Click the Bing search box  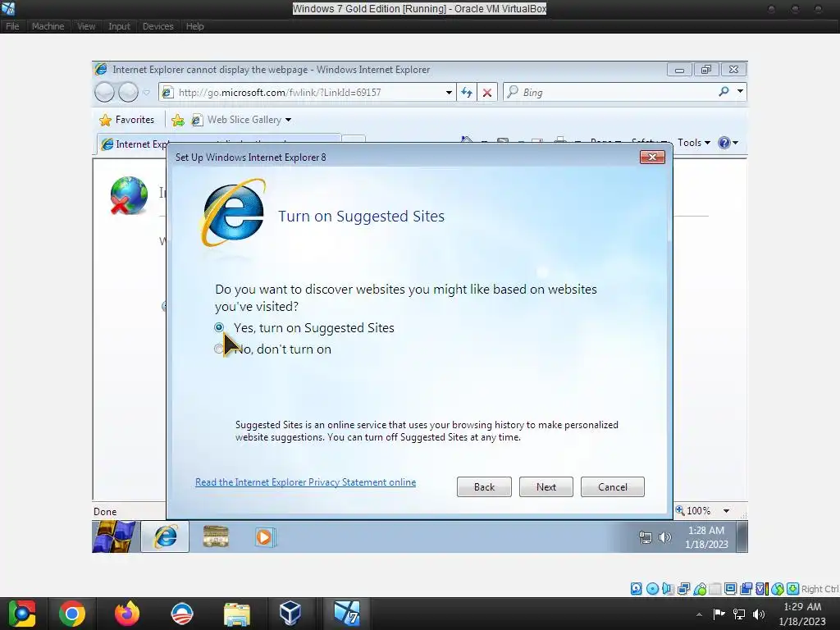pos(609,92)
